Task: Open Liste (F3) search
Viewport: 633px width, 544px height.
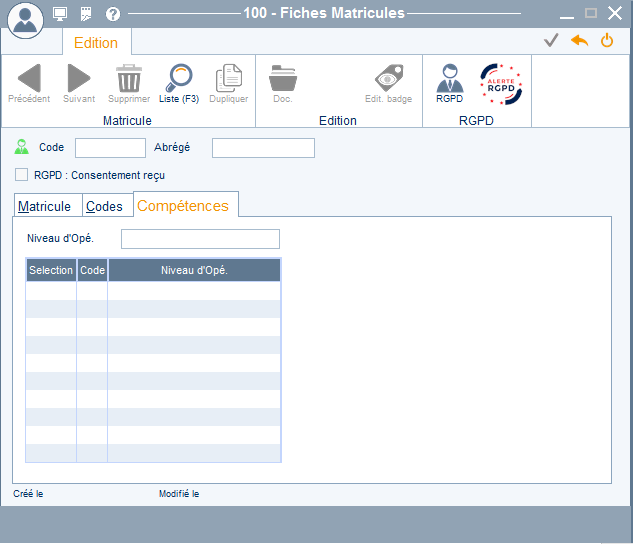Action: (179, 84)
